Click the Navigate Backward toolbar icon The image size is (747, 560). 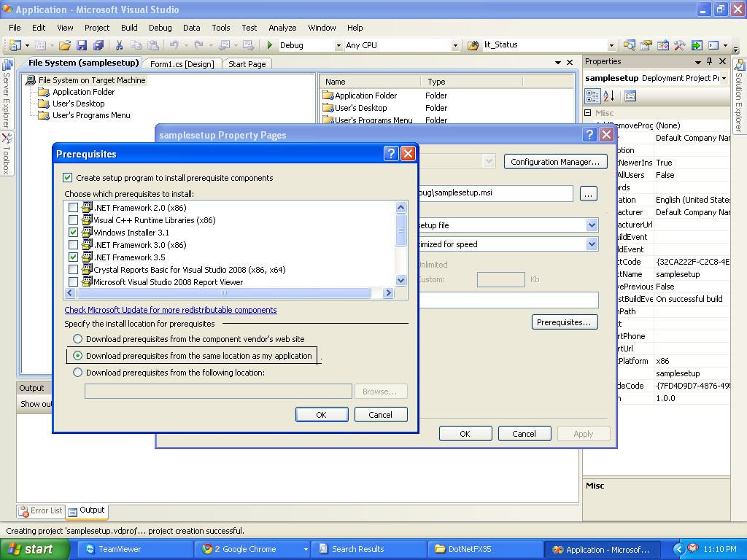[x=223, y=45]
